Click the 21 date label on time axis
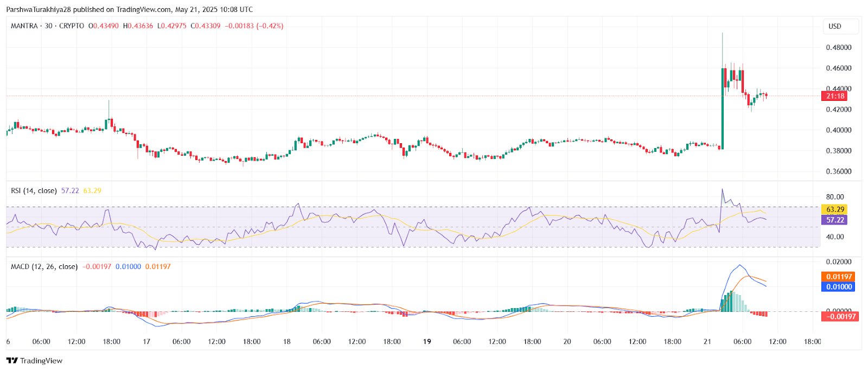 coord(707,342)
